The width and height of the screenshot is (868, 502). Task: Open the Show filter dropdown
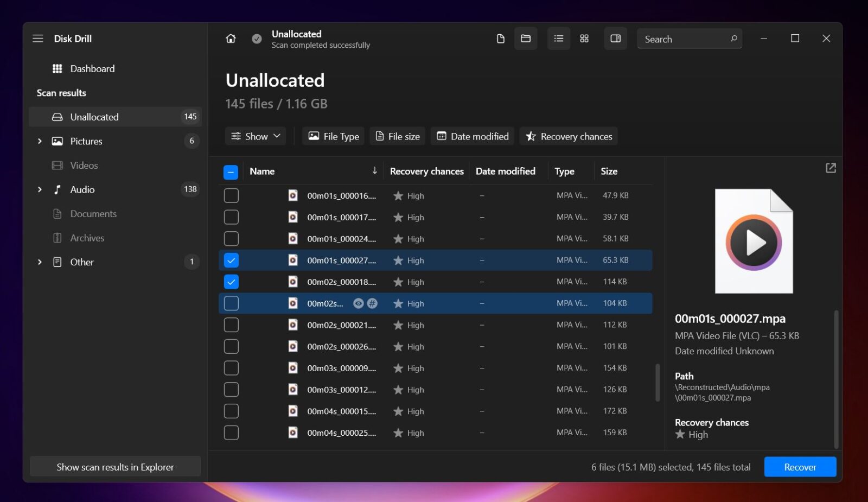pyautogui.click(x=255, y=136)
